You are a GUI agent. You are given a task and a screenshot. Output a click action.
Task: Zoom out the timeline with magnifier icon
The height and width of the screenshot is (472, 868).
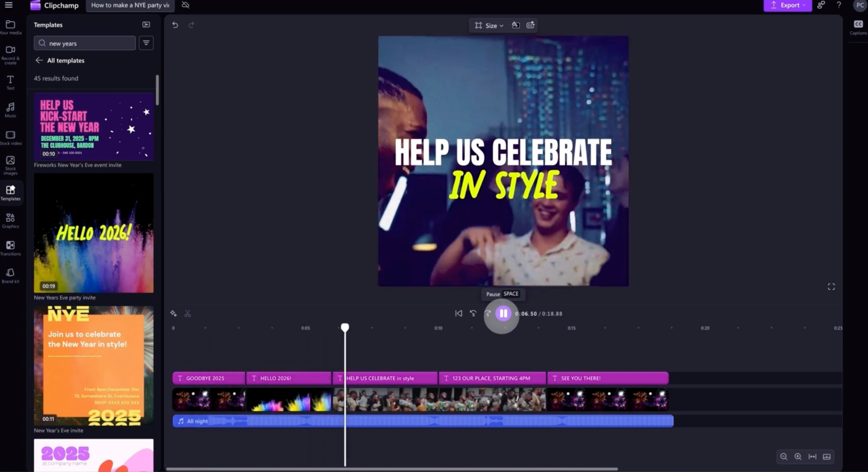tap(784, 456)
